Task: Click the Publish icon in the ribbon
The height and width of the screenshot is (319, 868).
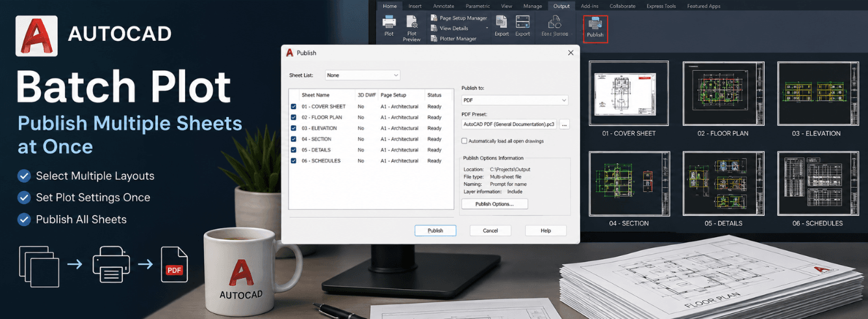Action: (x=595, y=24)
